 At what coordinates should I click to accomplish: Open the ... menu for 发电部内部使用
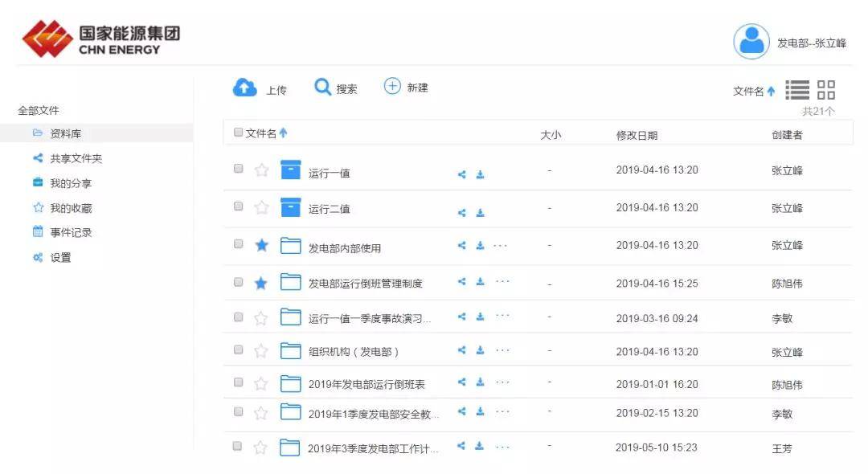[501, 246]
